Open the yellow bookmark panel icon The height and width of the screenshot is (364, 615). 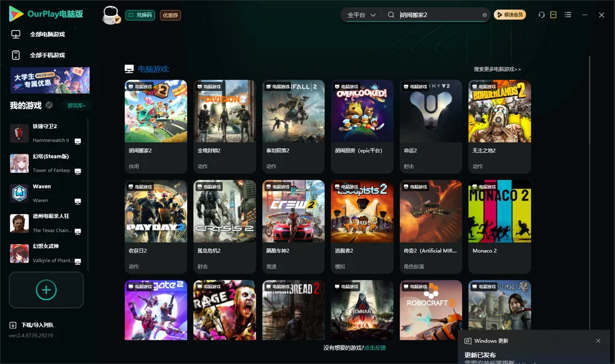click(x=553, y=15)
